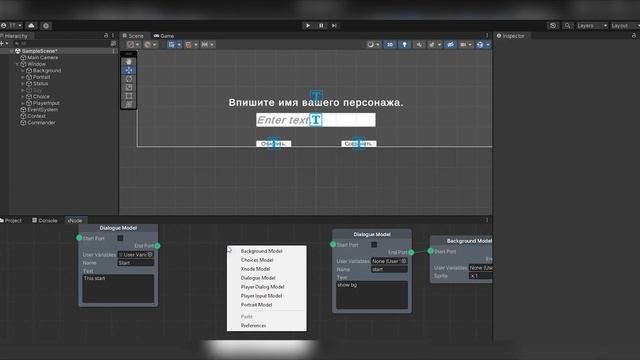Click the 'Enter text' input field in Scene

(x=316, y=120)
